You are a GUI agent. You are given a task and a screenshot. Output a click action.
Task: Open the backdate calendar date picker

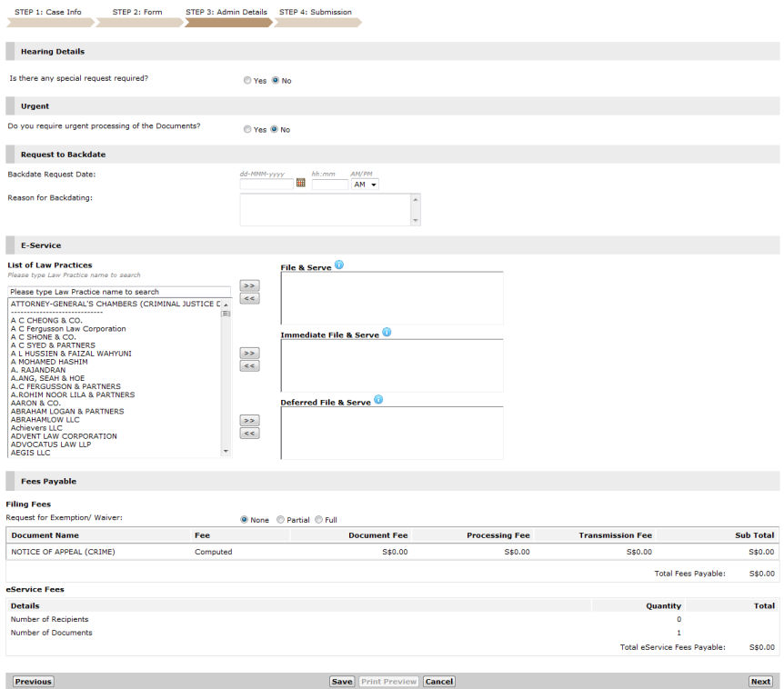click(301, 184)
